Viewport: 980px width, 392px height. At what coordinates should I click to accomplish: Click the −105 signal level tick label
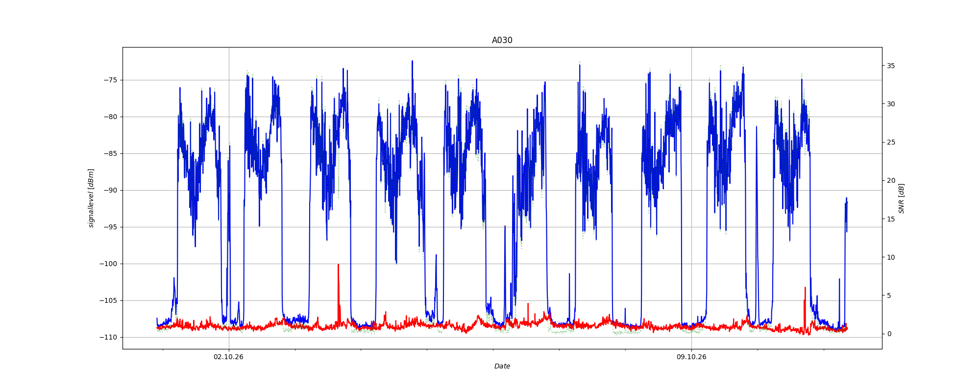coord(108,301)
